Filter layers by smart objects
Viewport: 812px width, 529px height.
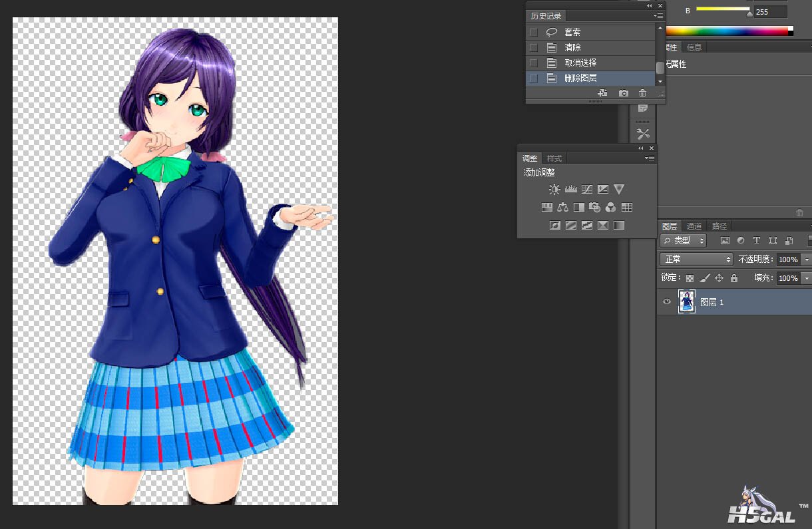point(789,241)
